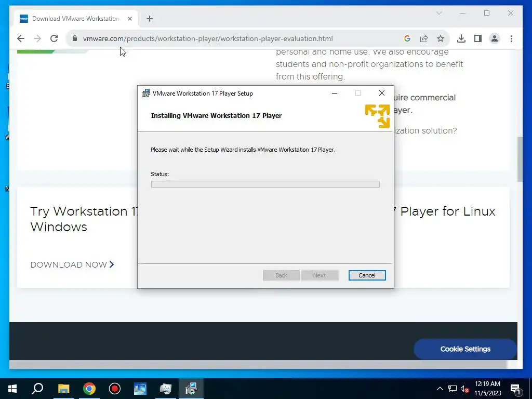Toggle Chrome side panel
This screenshot has width=532, height=399.
pyautogui.click(x=478, y=38)
